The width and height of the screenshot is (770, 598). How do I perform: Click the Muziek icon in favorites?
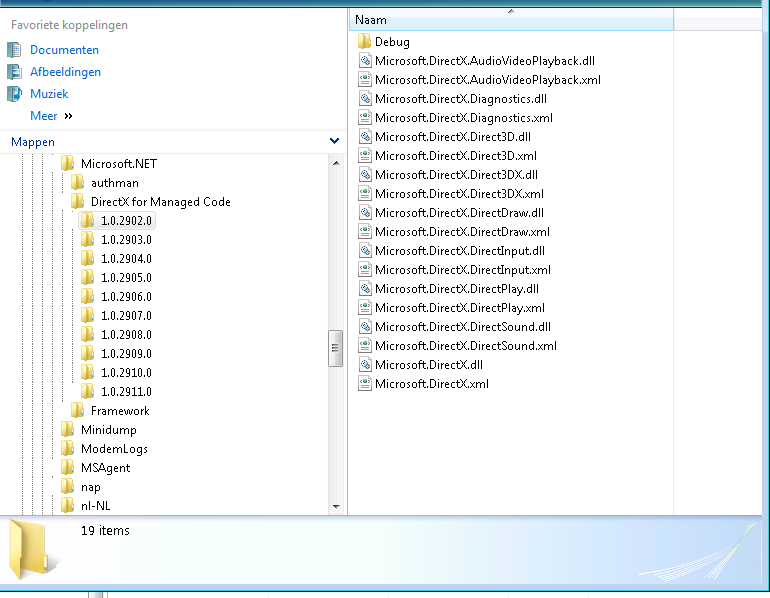coord(14,94)
